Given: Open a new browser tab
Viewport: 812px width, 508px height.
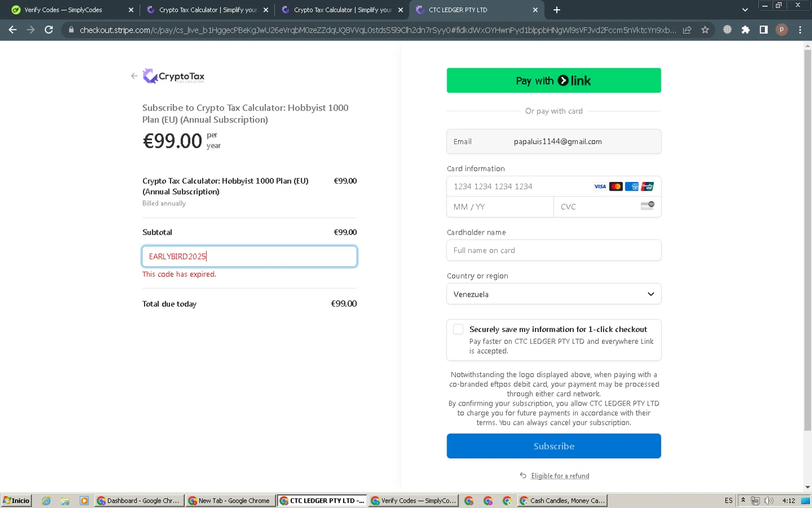Looking at the screenshot, I should [x=556, y=10].
